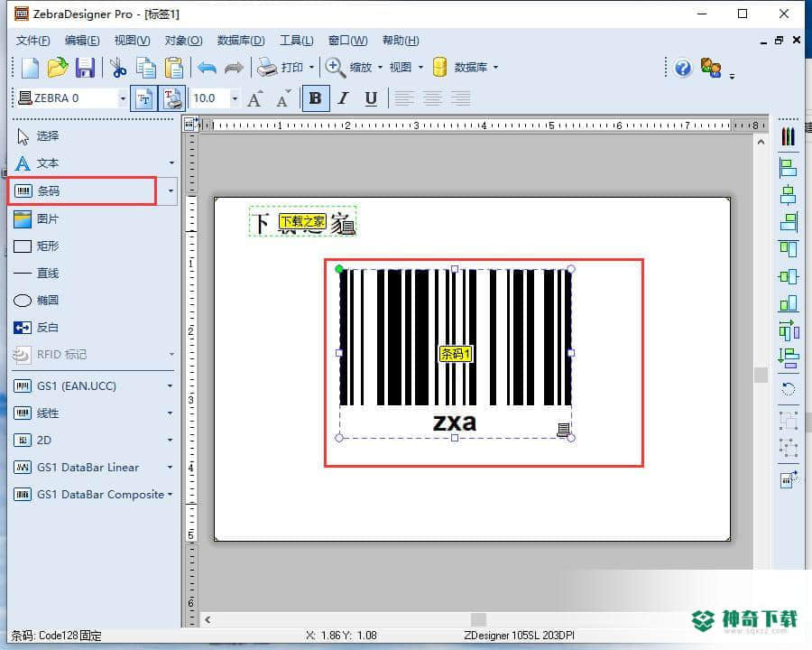Open the 文件(F) menu
Image resolution: width=812 pixels, height=650 pixels.
[33, 41]
